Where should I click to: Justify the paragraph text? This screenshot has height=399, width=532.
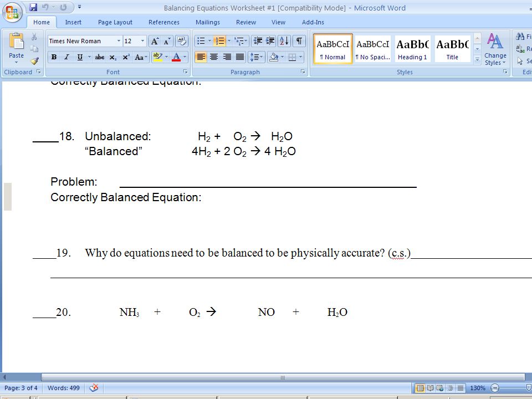tap(240, 57)
